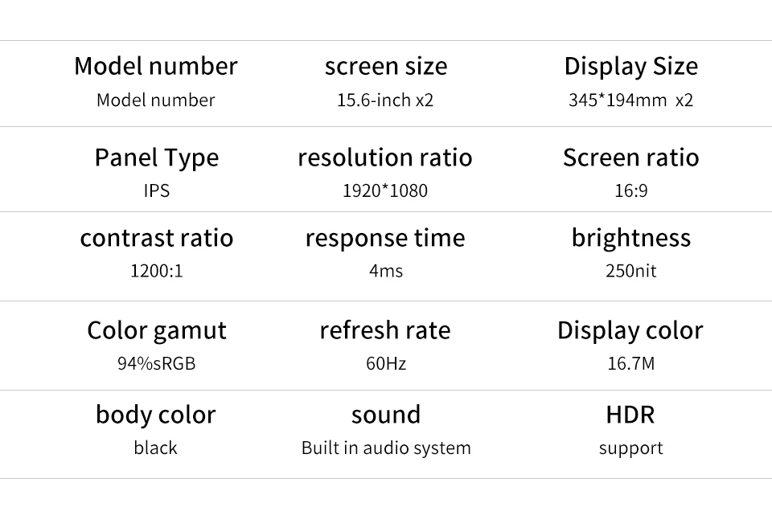Select the "250nit" brightness value
This screenshot has width=772, height=532.
630,272
